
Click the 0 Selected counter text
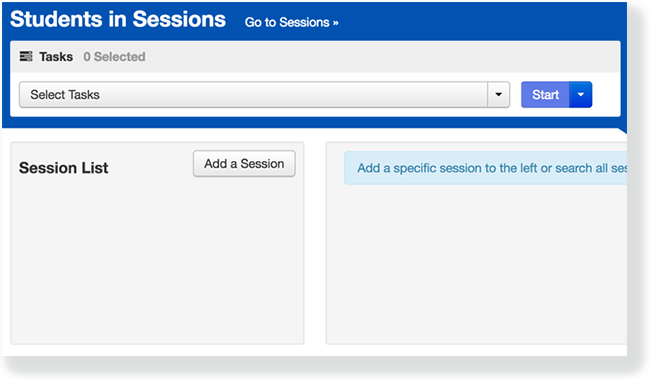pos(114,57)
